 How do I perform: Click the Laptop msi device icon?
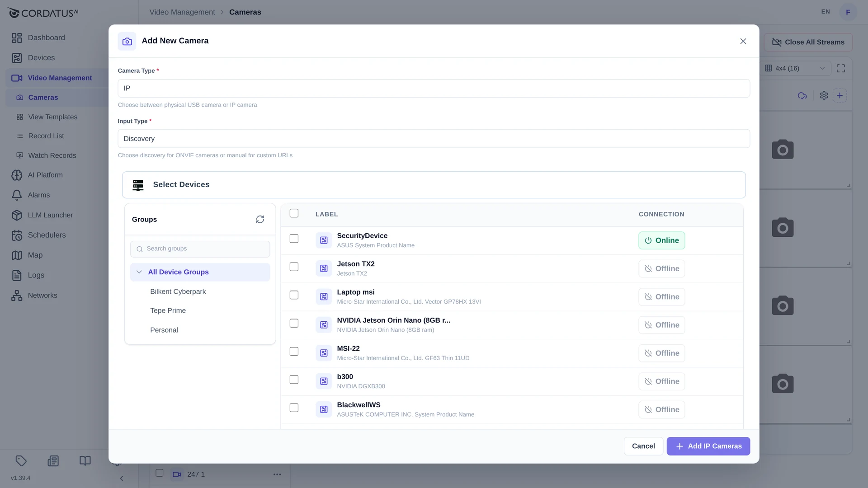tap(324, 297)
